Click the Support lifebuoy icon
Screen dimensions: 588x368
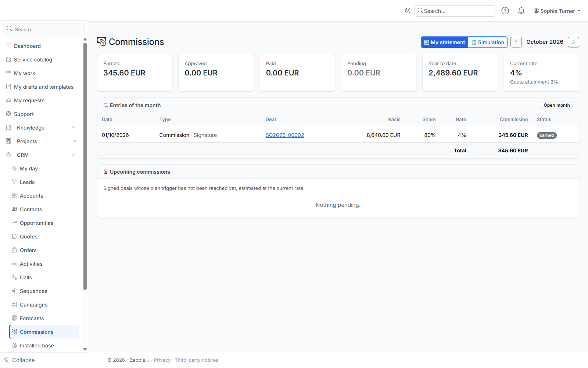coord(8,114)
